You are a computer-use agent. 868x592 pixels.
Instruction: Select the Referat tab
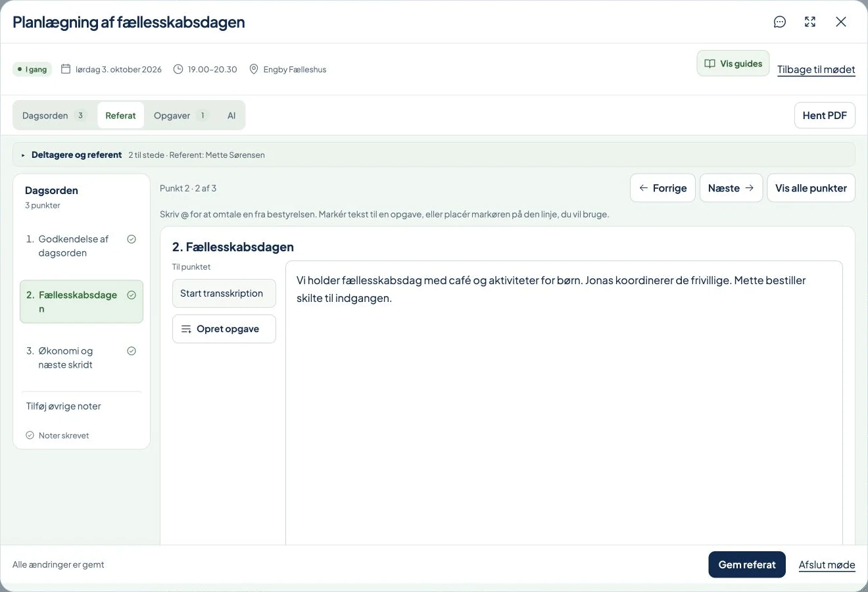click(x=120, y=115)
